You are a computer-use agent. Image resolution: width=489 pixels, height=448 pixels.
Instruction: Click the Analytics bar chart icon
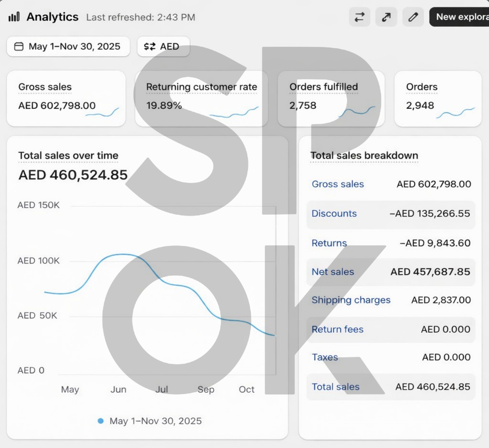click(14, 17)
